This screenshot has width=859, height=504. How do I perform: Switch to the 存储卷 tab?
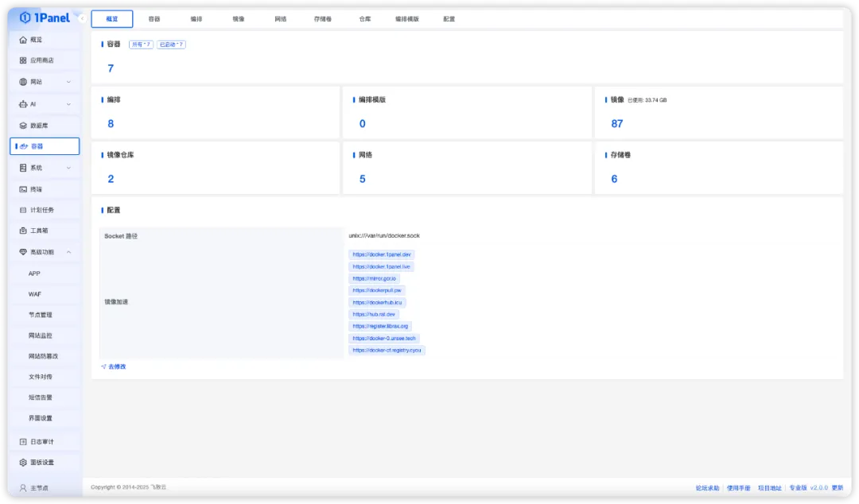coord(323,18)
